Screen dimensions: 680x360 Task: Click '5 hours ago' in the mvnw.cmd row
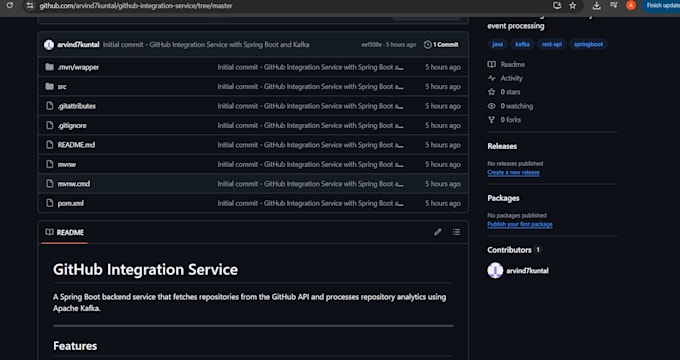pyautogui.click(x=443, y=184)
